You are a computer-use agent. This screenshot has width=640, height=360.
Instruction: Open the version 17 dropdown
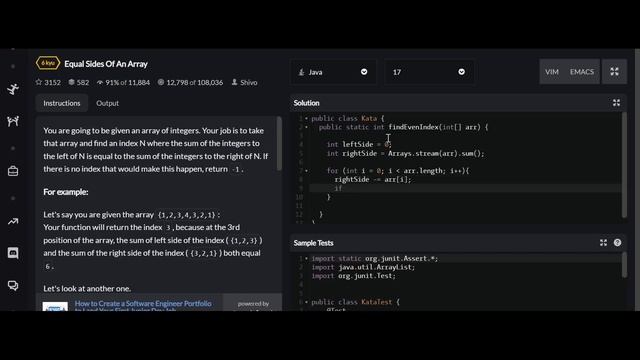click(429, 72)
